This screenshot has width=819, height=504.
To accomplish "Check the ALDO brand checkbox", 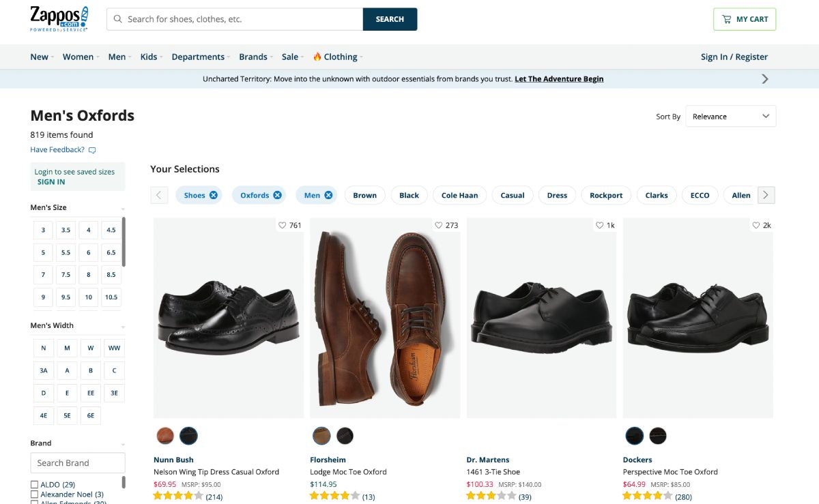I will point(34,485).
